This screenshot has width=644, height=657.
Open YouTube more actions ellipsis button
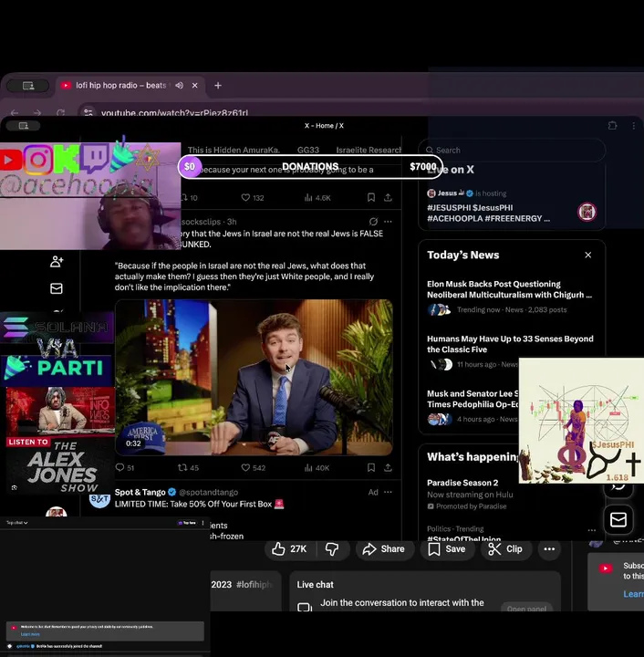[x=549, y=549]
